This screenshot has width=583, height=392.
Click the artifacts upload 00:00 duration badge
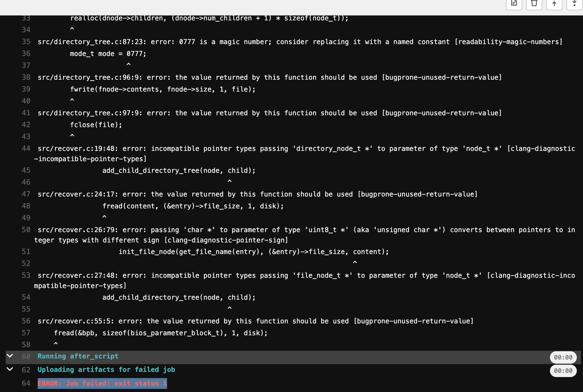(563, 371)
